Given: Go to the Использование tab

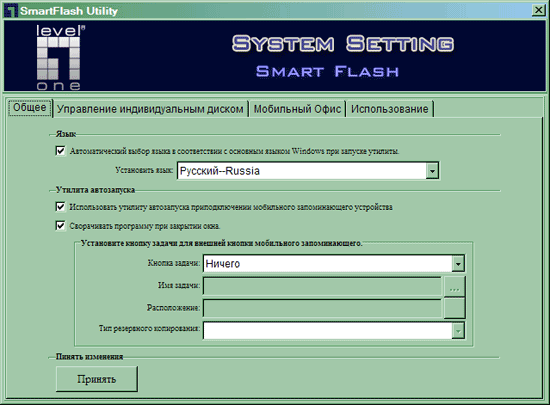Looking at the screenshot, I should [x=390, y=109].
